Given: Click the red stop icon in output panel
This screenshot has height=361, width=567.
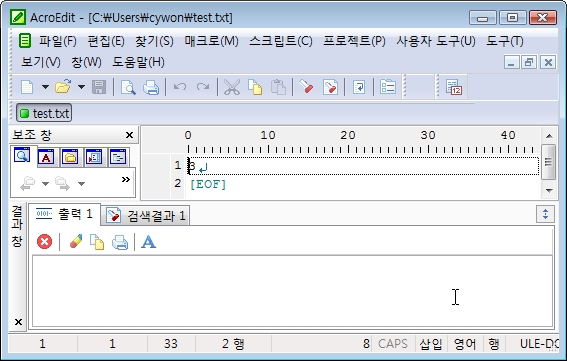Looking at the screenshot, I should 44,242.
